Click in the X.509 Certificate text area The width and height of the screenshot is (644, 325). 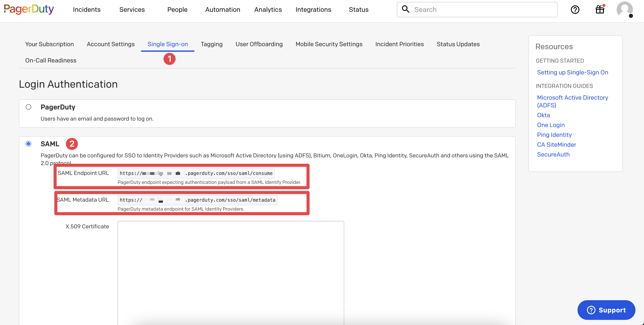pyautogui.click(x=230, y=270)
